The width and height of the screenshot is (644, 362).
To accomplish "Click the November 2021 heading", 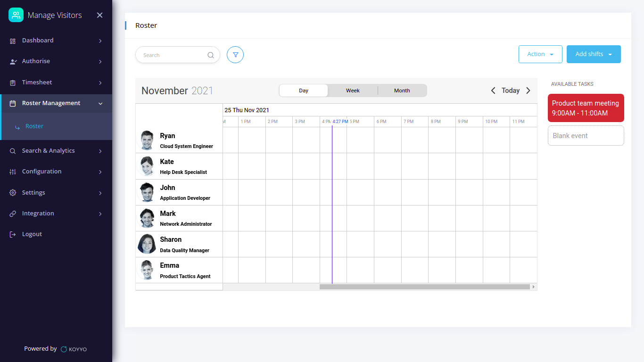I will click(177, 90).
